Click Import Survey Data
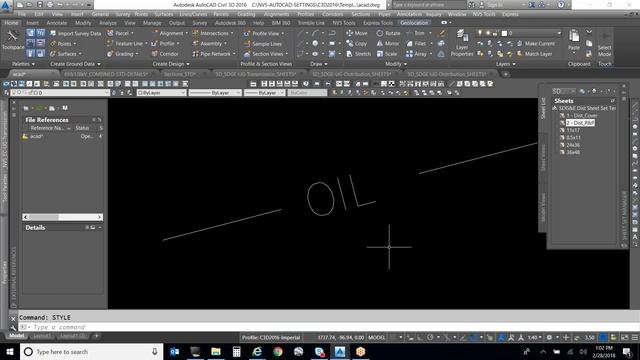Image resolution: width=640 pixels, height=360 pixels. [75, 33]
